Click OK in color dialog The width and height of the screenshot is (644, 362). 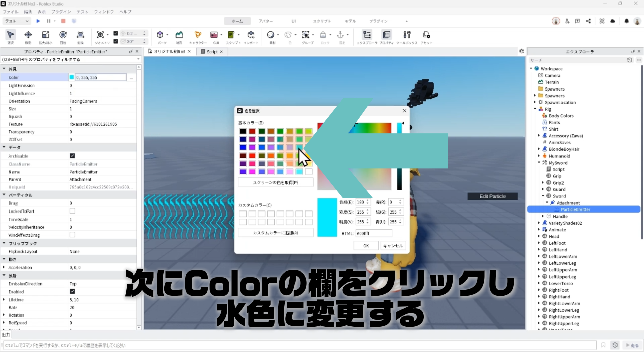(366, 246)
